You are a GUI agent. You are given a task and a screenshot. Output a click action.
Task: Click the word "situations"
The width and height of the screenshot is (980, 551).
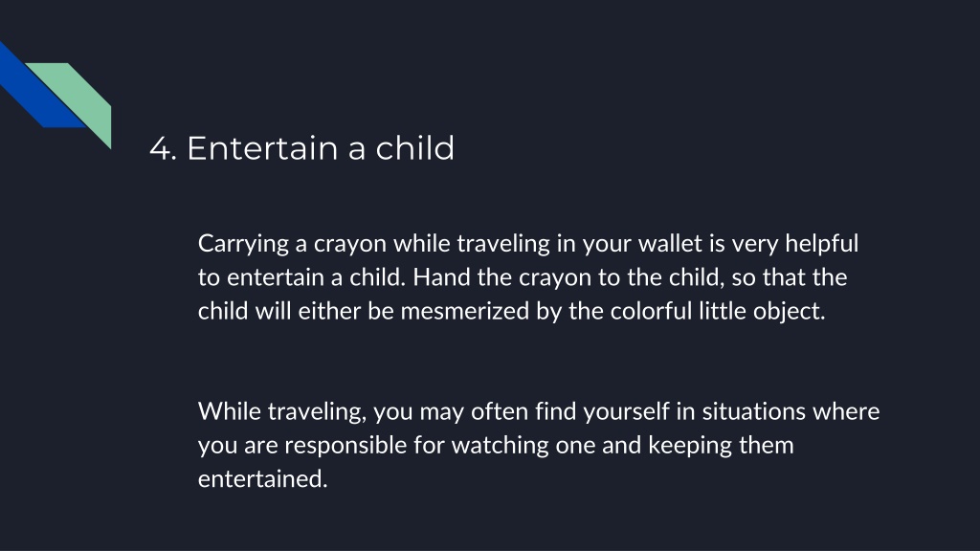[x=754, y=411]
